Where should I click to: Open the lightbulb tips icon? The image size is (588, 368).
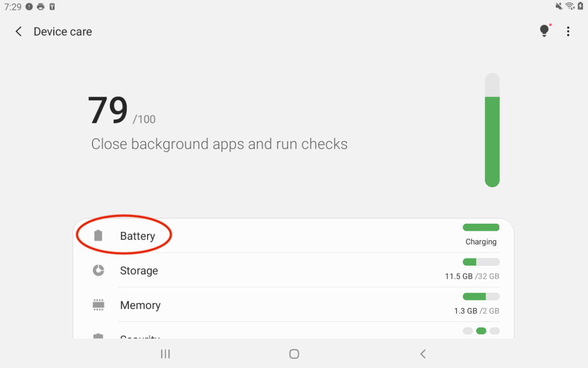point(545,31)
